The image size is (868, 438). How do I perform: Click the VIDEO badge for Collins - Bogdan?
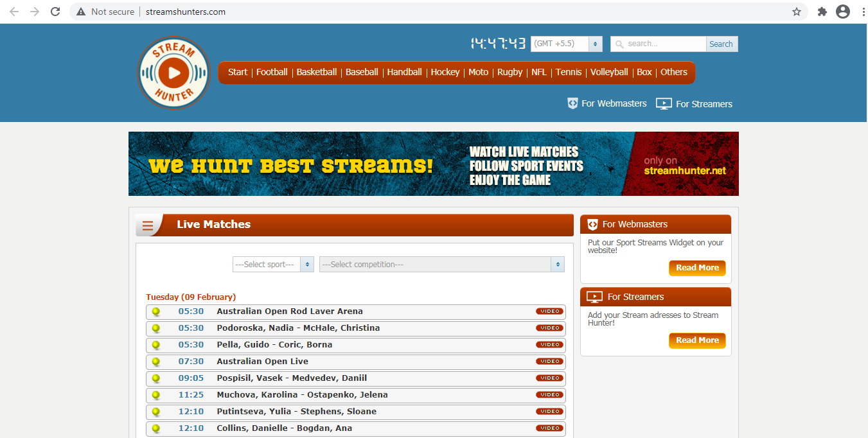(x=549, y=428)
